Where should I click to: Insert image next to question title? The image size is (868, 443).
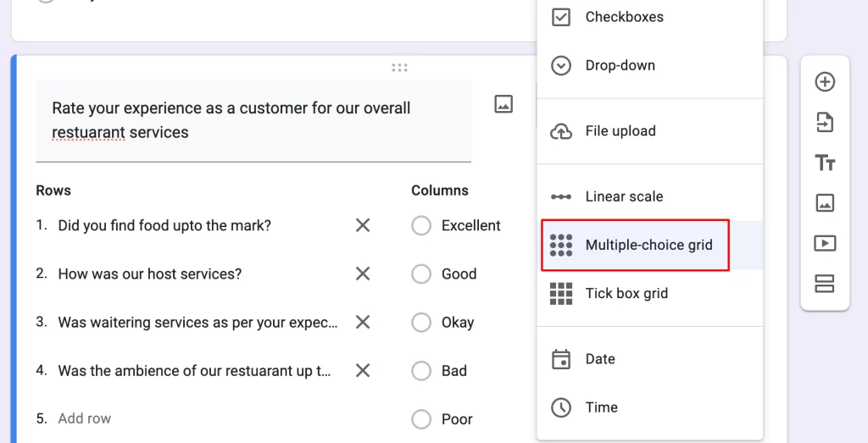click(x=504, y=104)
